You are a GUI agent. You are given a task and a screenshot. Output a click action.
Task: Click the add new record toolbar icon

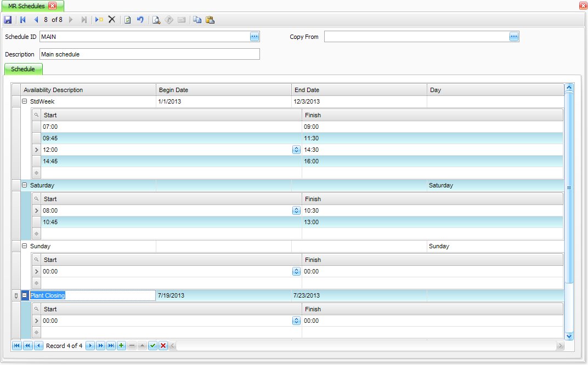click(99, 20)
